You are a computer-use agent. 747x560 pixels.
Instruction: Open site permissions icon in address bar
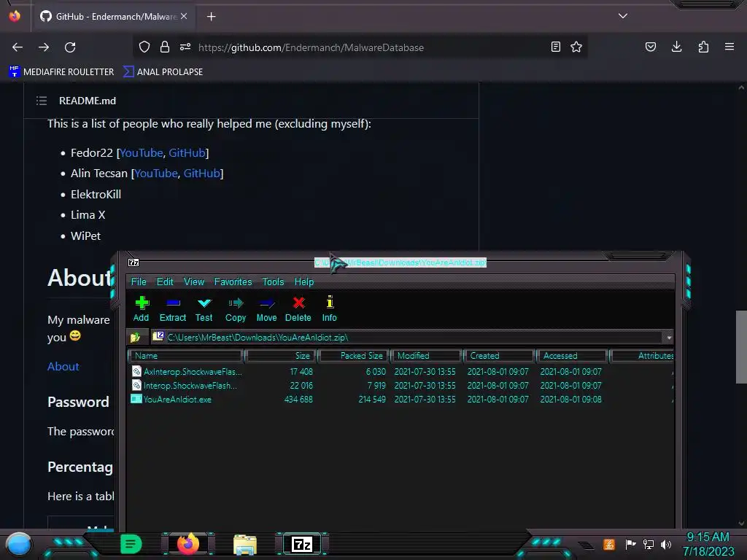(x=185, y=47)
